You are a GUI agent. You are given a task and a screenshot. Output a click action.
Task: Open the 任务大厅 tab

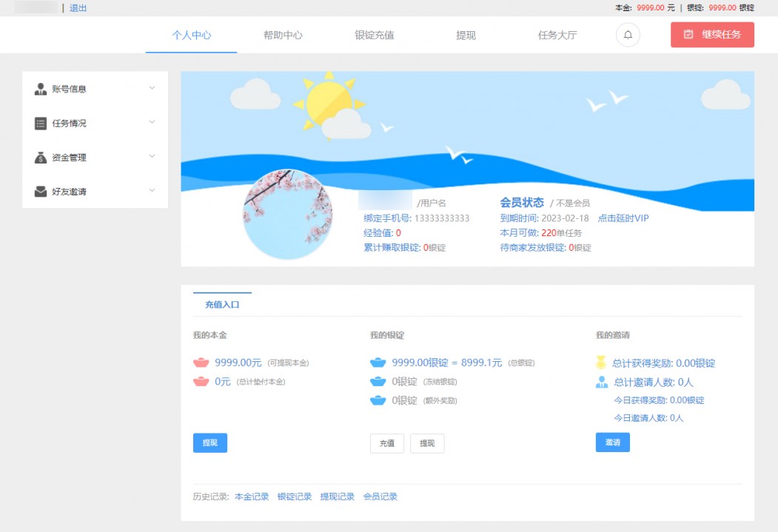557,36
